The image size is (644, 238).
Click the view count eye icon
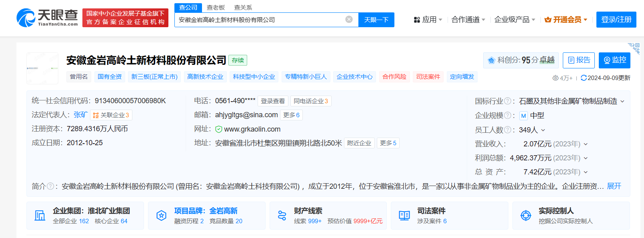(555, 78)
